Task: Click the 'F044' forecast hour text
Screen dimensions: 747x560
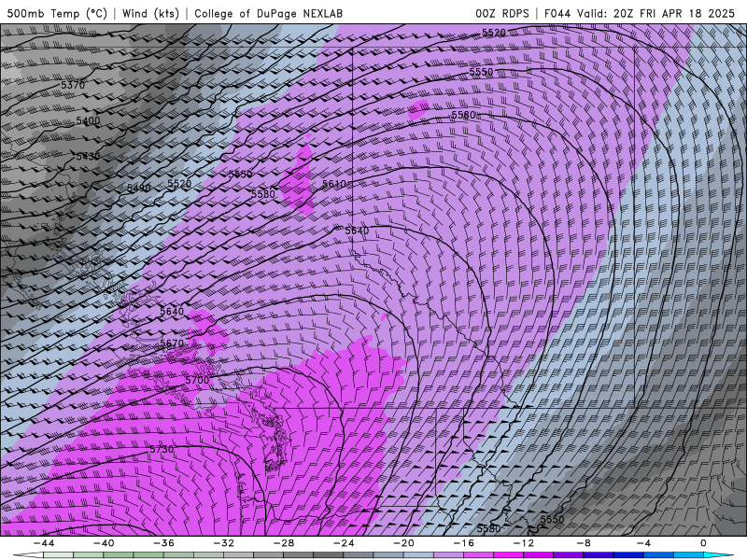Action: (557, 13)
